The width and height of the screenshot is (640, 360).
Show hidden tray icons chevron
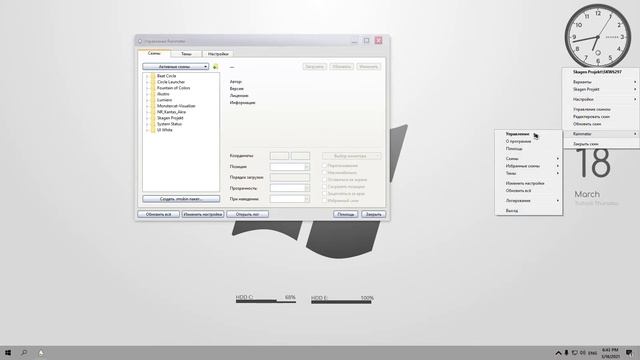pyautogui.click(x=558, y=353)
